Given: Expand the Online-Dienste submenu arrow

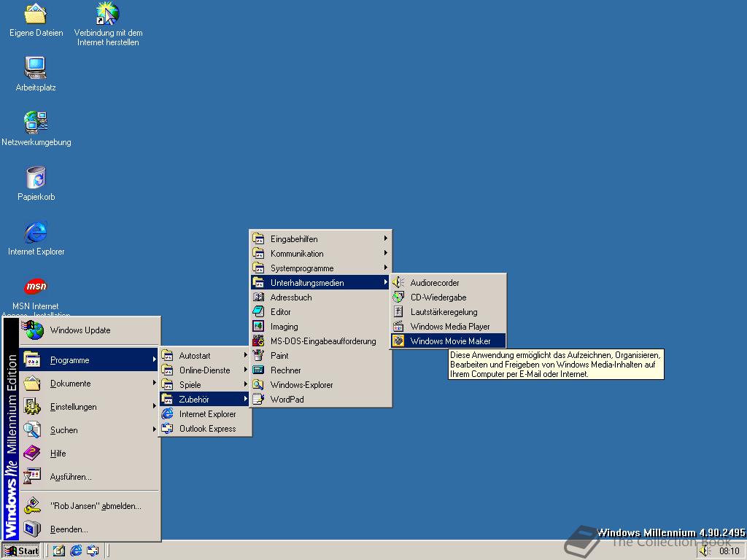Looking at the screenshot, I should pos(246,370).
